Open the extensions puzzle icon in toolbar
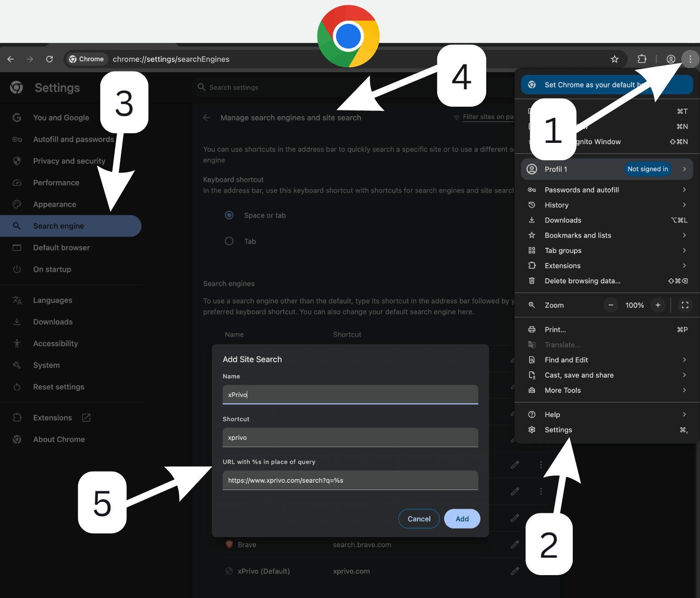 point(642,59)
